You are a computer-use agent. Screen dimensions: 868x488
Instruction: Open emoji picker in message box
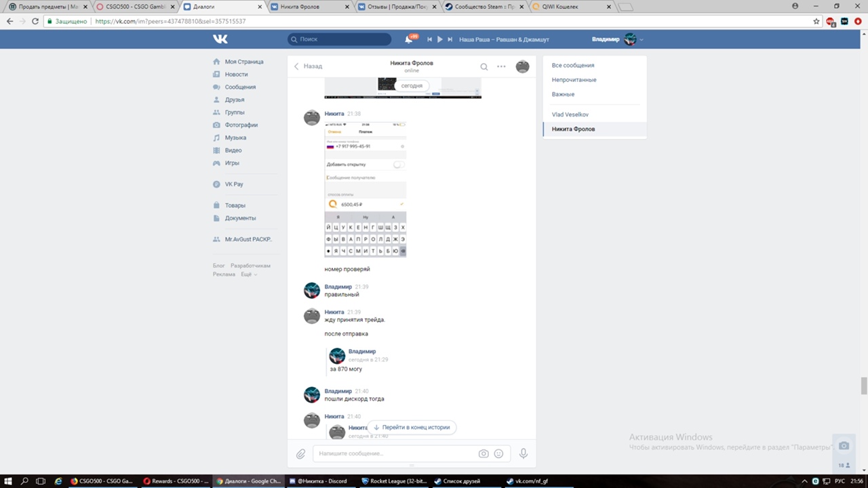499,453
